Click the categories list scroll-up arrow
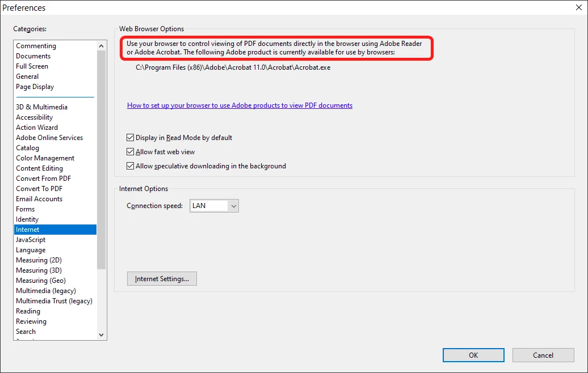The height and width of the screenshot is (373, 588). (101, 46)
